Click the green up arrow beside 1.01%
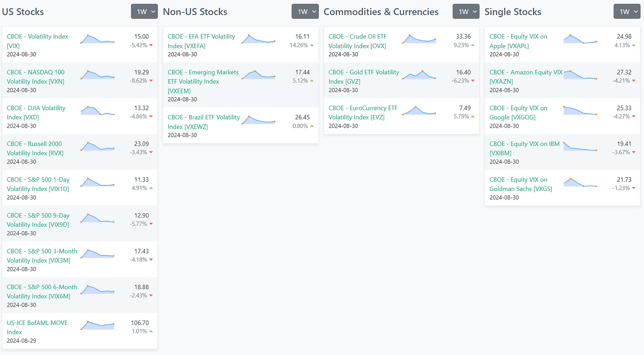Viewport: 644px width, 355px height. pos(151,331)
